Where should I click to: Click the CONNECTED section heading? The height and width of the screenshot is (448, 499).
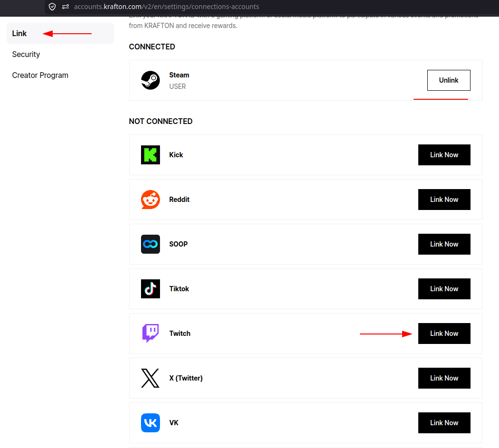(152, 47)
